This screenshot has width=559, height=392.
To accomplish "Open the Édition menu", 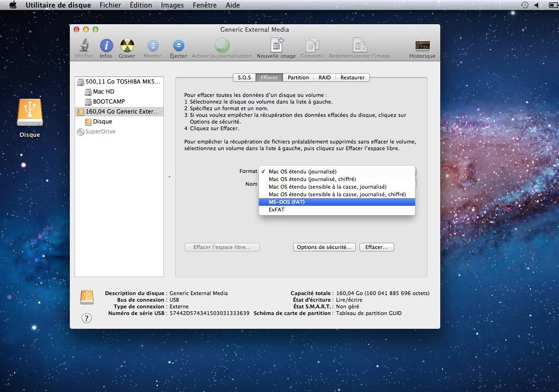I will tap(141, 5).
